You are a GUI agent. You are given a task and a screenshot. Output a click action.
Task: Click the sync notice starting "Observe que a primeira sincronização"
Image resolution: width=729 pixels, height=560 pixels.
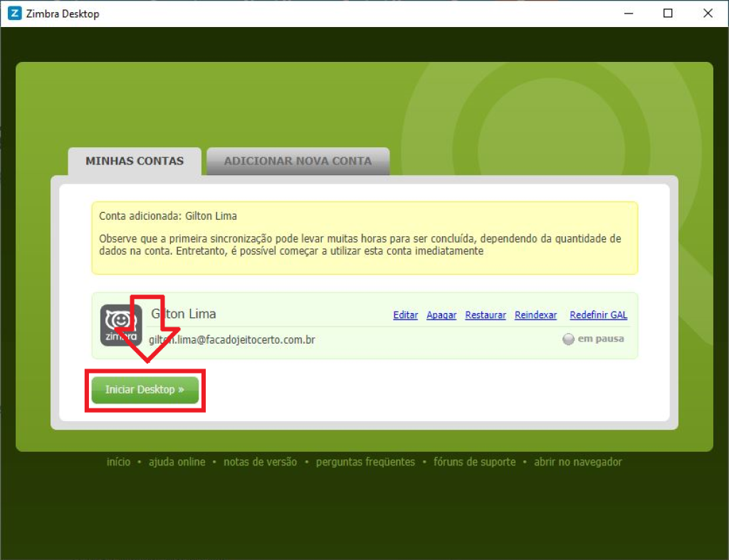pyautogui.click(x=360, y=245)
